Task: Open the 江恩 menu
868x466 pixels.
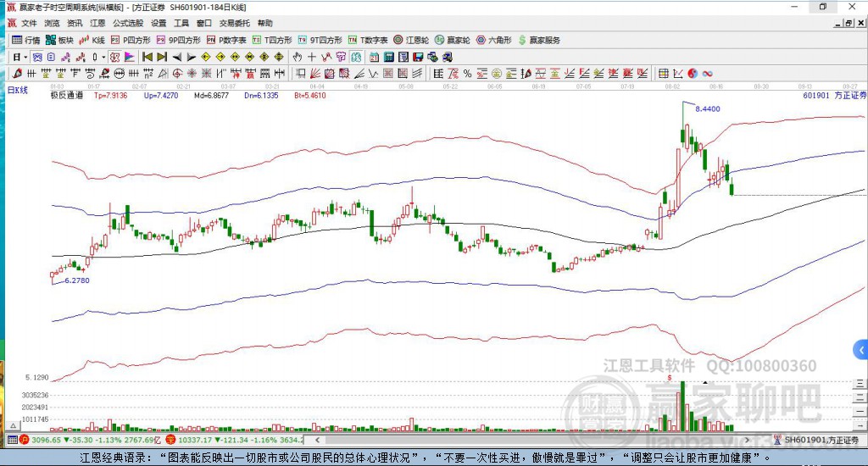Action: [x=97, y=23]
